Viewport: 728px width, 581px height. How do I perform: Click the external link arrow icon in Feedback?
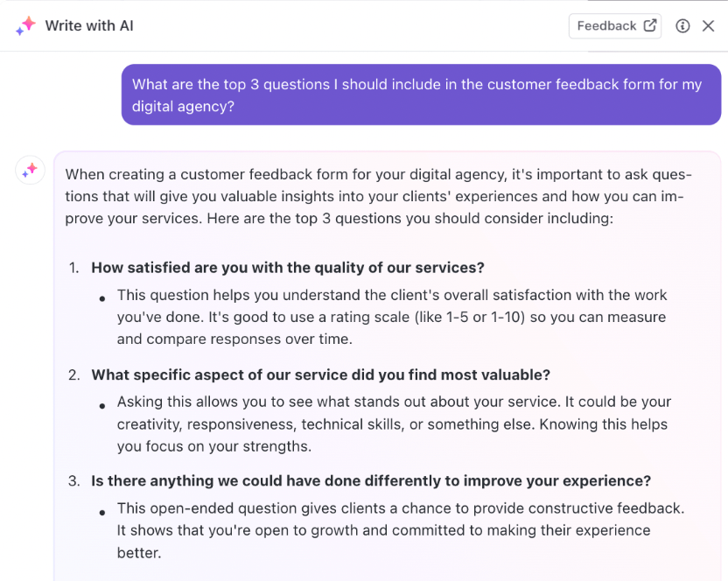pos(650,25)
